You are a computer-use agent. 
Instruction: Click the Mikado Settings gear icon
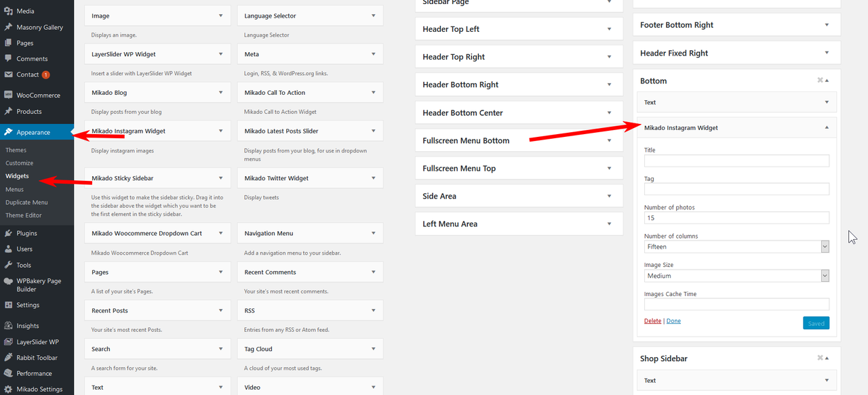tap(8, 390)
